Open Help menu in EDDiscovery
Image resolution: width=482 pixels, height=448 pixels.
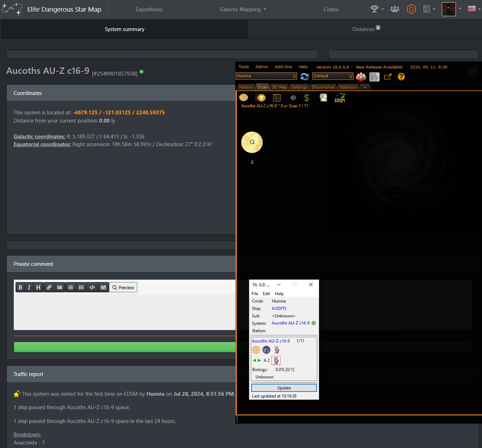[x=303, y=67]
